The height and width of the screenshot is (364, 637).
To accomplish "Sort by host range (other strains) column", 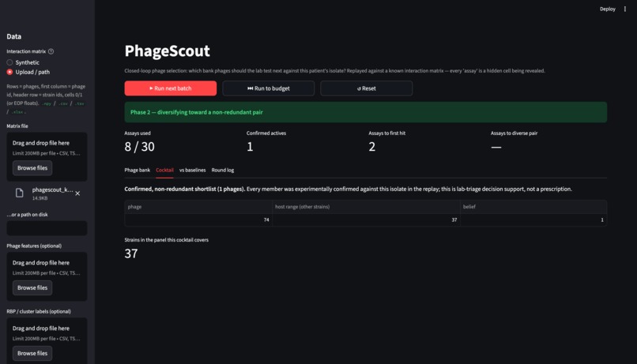I will [366, 207].
